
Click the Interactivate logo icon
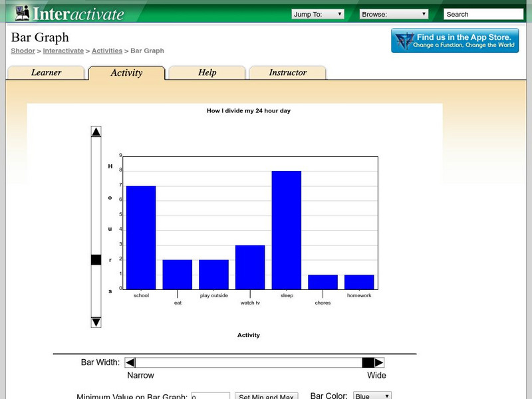tap(23, 13)
